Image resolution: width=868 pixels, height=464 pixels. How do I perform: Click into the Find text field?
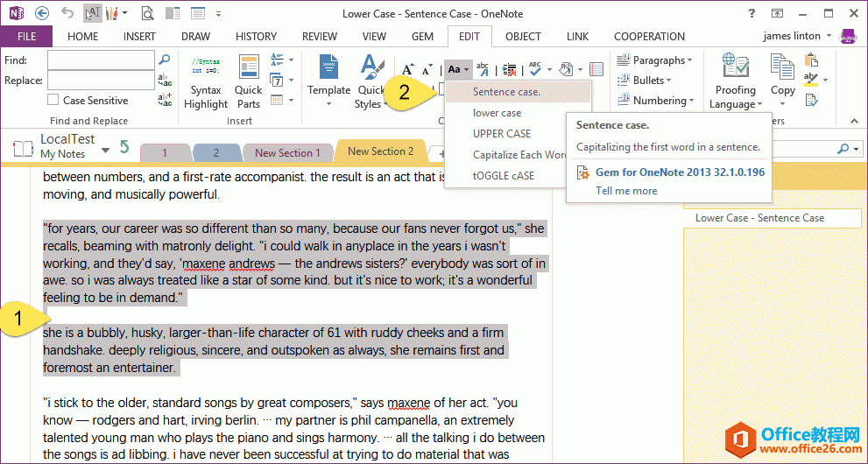coord(101,60)
